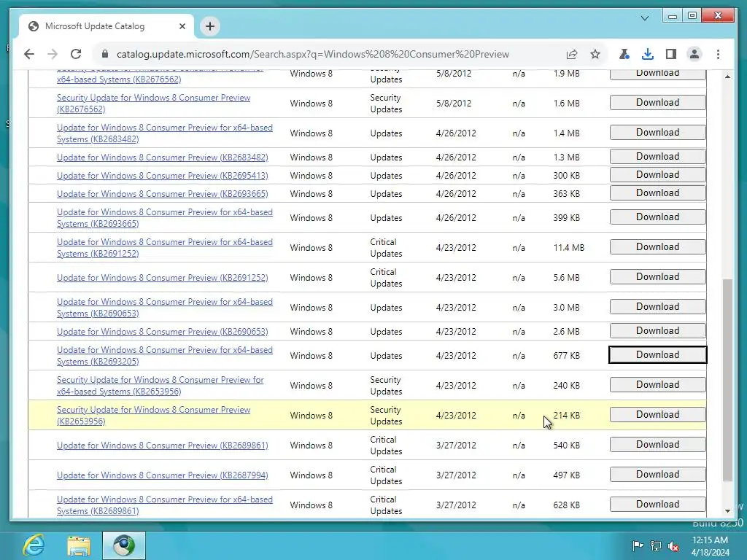
Task: Click the scrollbar down arrow
Action: coord(727,511)
